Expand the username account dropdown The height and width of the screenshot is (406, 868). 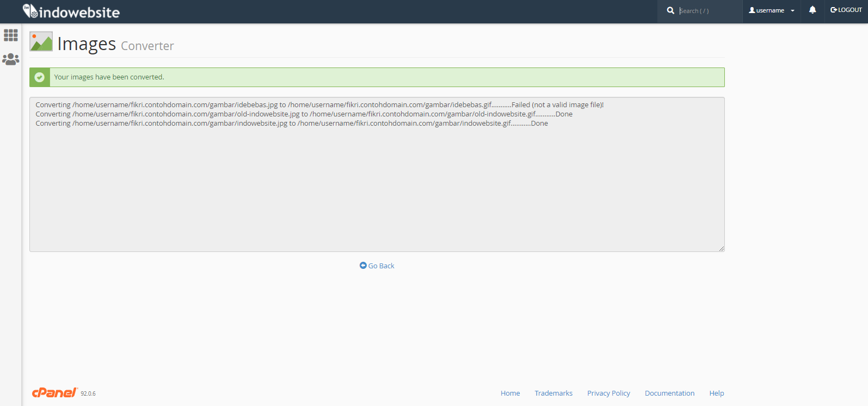pyautogui.click(x=771, y=10)
